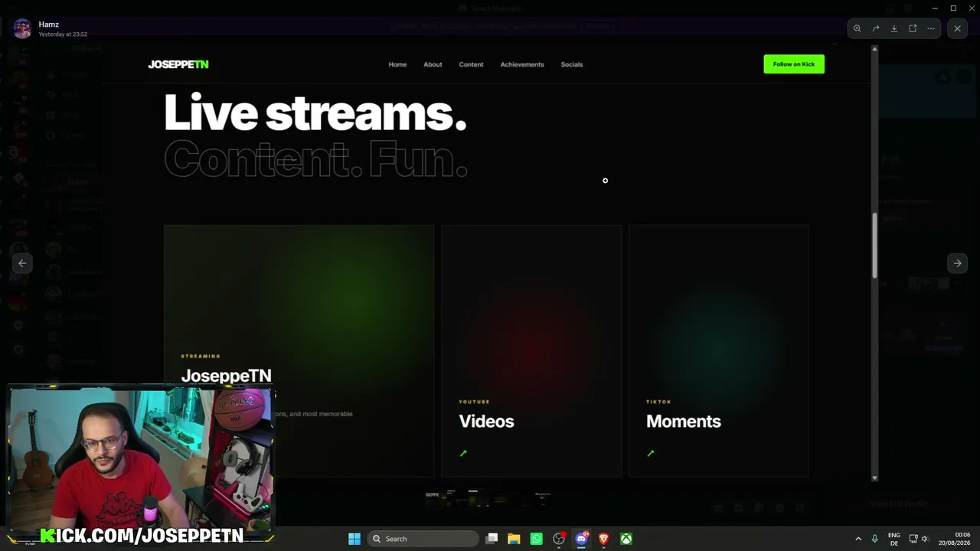Click the page scrollbar thumb
Image resolution: width=980 pixels, height=551 pixels.
tap(874, 245)
